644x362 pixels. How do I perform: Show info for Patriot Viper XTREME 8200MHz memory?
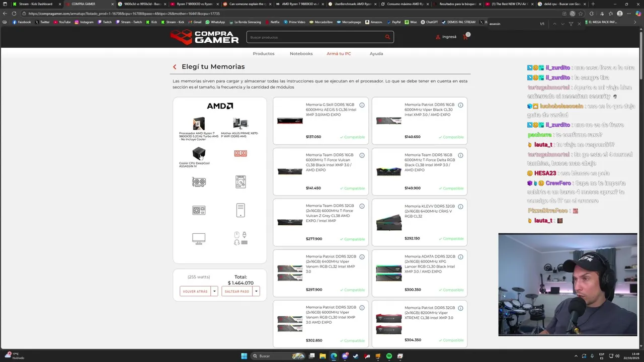click(460, 308)
